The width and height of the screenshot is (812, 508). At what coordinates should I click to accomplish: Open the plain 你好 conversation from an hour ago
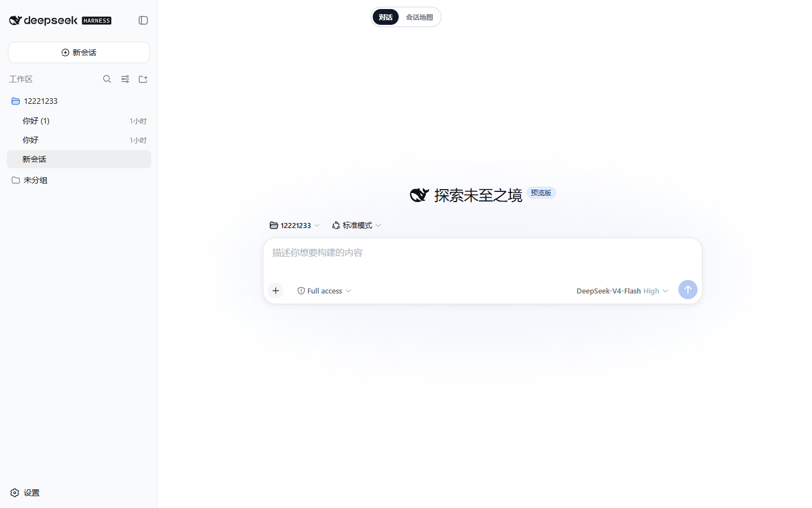pos(79,140)
